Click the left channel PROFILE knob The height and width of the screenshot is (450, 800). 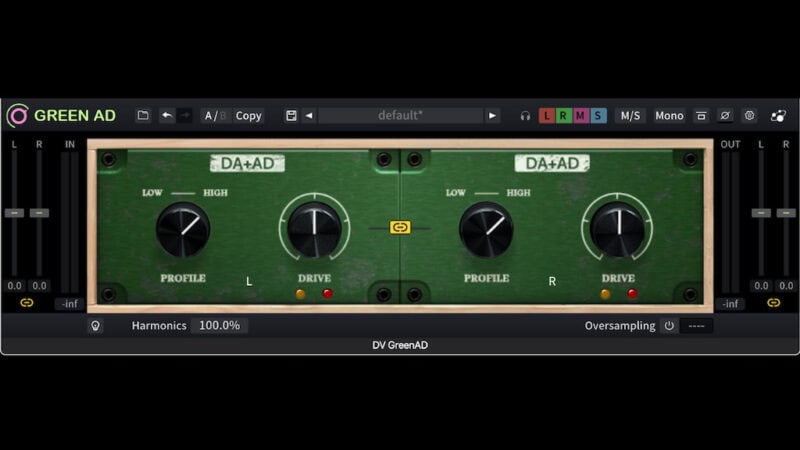click(x=183, y=230)
